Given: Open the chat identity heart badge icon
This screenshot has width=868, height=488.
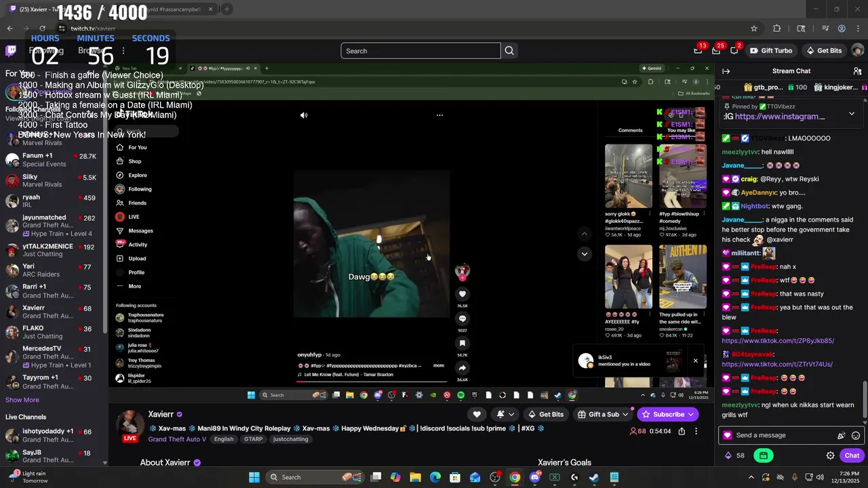Looking at the screenshot, I should 728,436.
